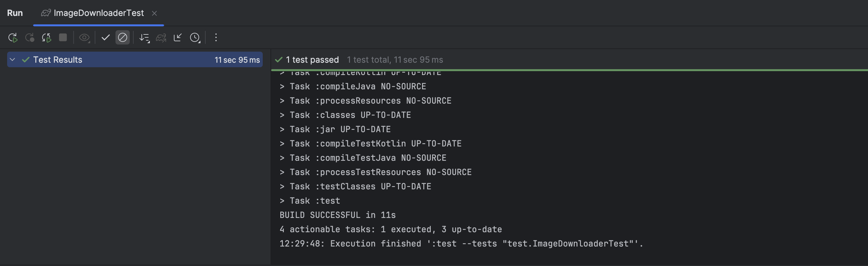The image size is (868, 266).
Task: Select the Test Results tree row
Action: [x=135, y=59]
